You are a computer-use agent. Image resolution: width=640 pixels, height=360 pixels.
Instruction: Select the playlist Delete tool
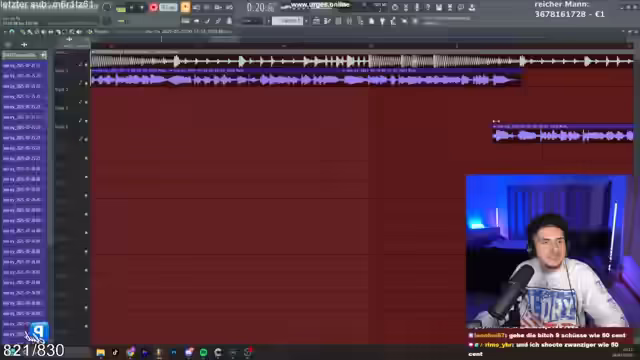coord(37,31)
